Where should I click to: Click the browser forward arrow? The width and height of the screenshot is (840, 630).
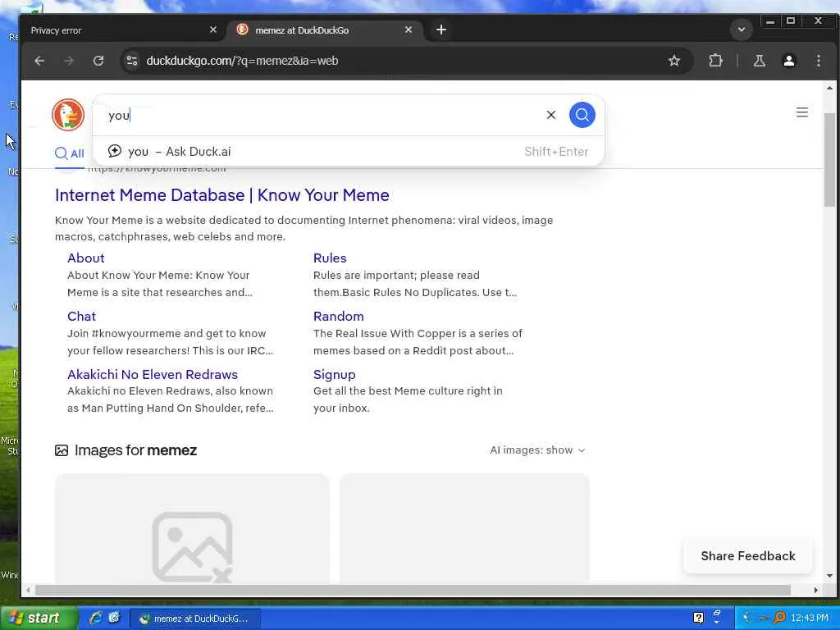[x=69, y=61]
